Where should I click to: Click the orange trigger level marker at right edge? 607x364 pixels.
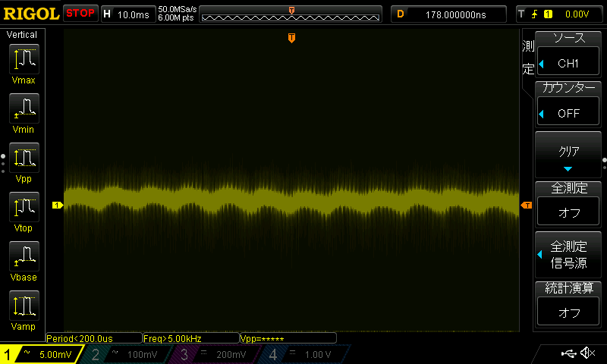pyautogui.click(x=527, y=205)
